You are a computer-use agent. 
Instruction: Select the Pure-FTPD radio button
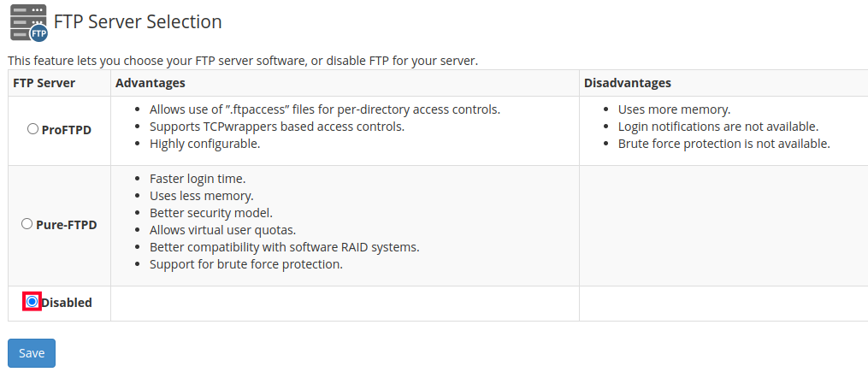click(x=27, y=224)
